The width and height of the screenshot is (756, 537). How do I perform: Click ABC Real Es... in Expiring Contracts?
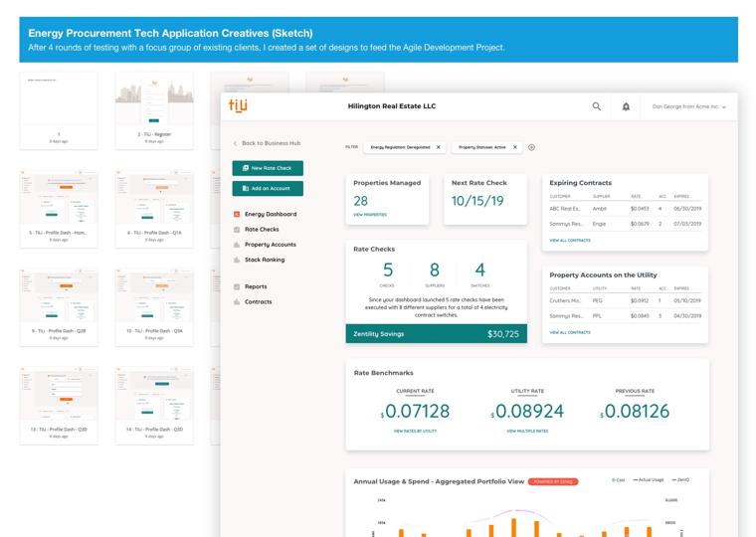tap(565, 209)
